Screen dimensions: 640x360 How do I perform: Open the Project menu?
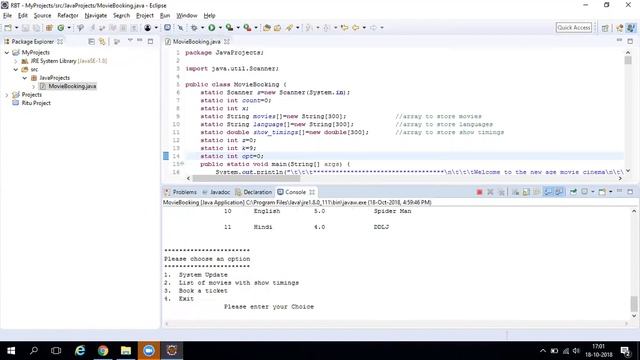pyautogui.click(x=144, y=16)
